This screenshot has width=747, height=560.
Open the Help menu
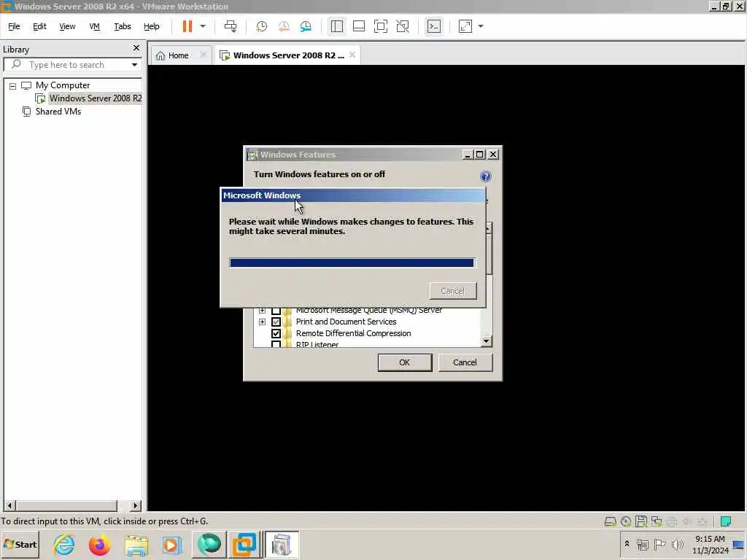click(152, 26)
